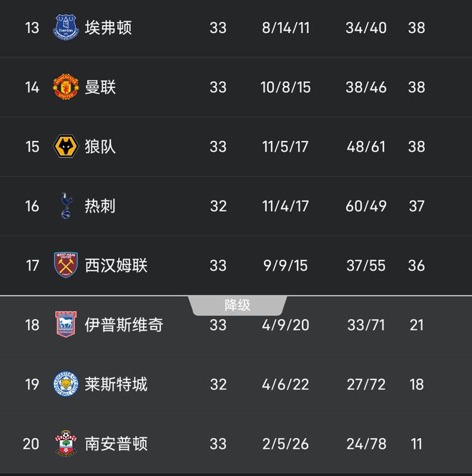Select Southampton's 2/5/26 record

285,444
